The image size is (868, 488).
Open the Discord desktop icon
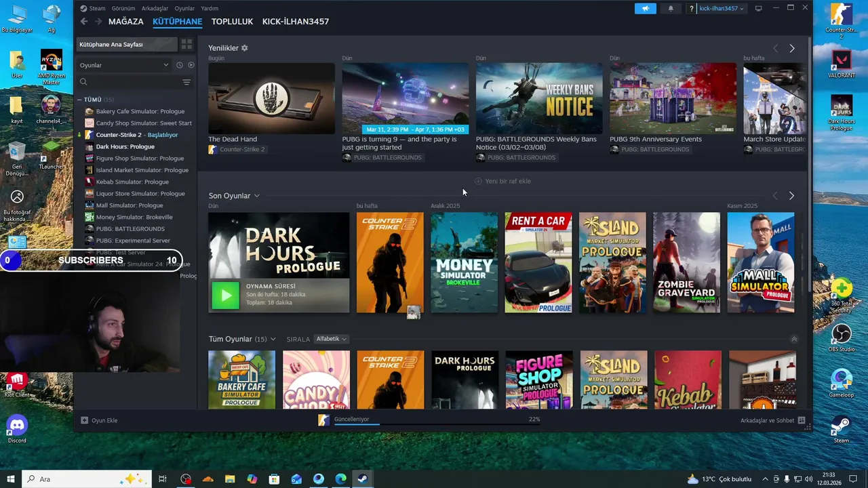tap(17, 429)
